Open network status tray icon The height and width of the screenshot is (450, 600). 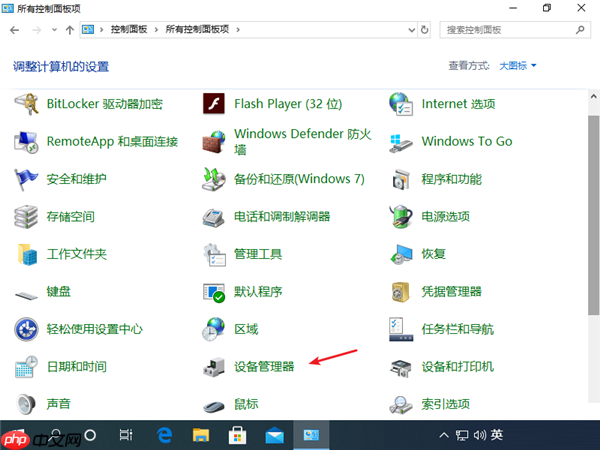461,435
